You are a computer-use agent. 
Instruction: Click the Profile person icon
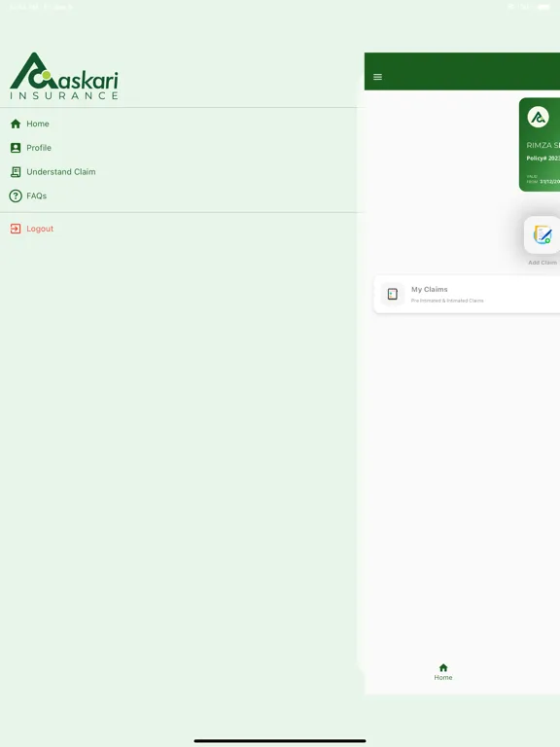click(16, 148)
